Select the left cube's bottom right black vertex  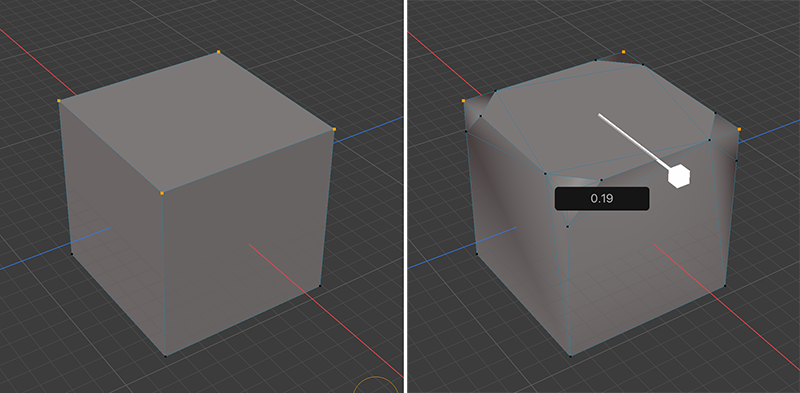[x=320, y=286]
